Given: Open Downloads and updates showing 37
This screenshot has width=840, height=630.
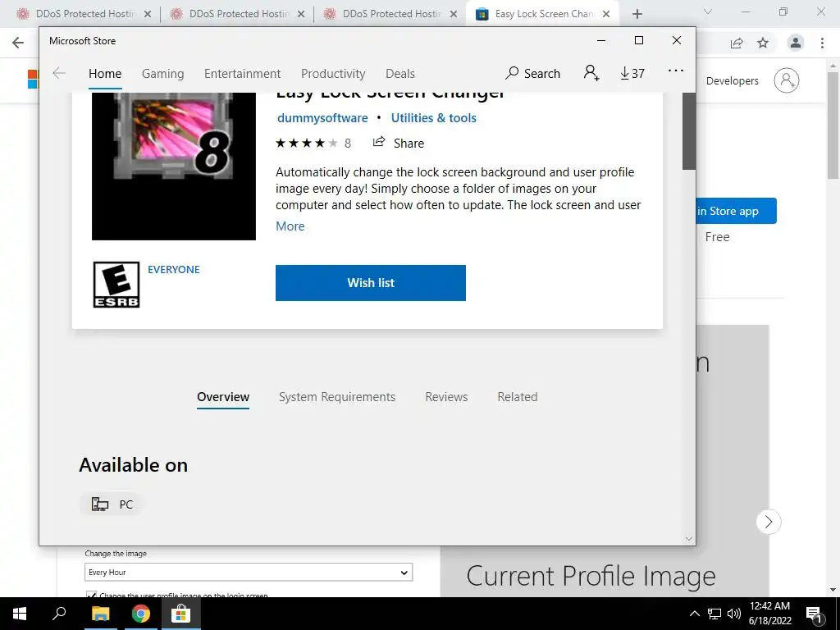Looking at the screenshot, I should tap(632, 73).
